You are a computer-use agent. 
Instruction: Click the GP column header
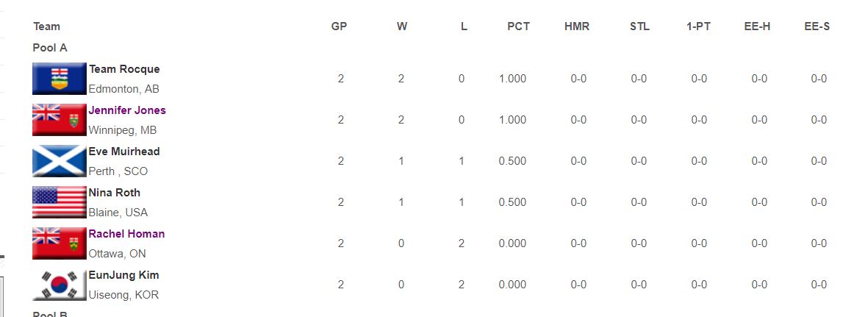339,26
